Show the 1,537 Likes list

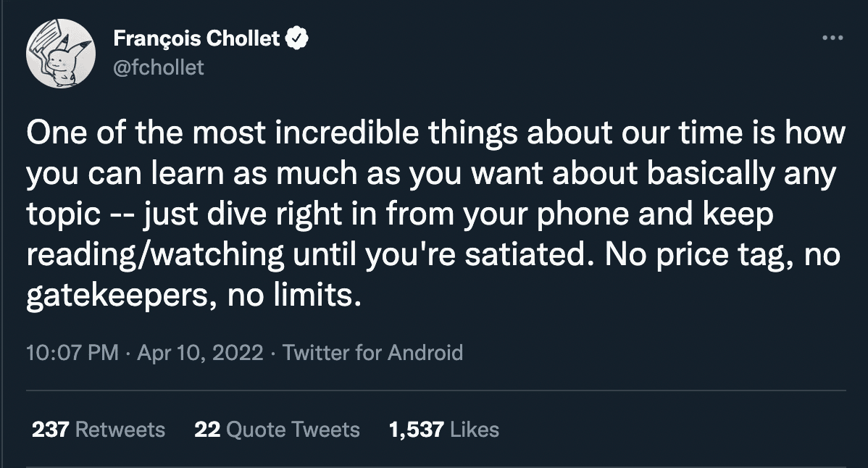444,430
